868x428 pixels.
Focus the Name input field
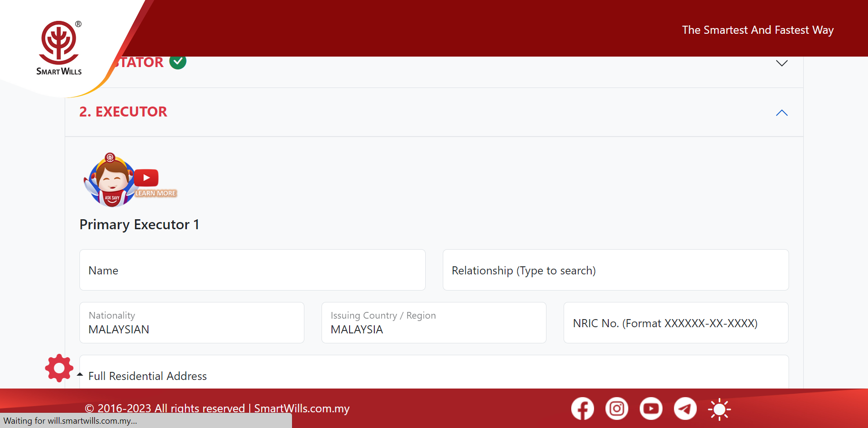click(x=252, y=270)
